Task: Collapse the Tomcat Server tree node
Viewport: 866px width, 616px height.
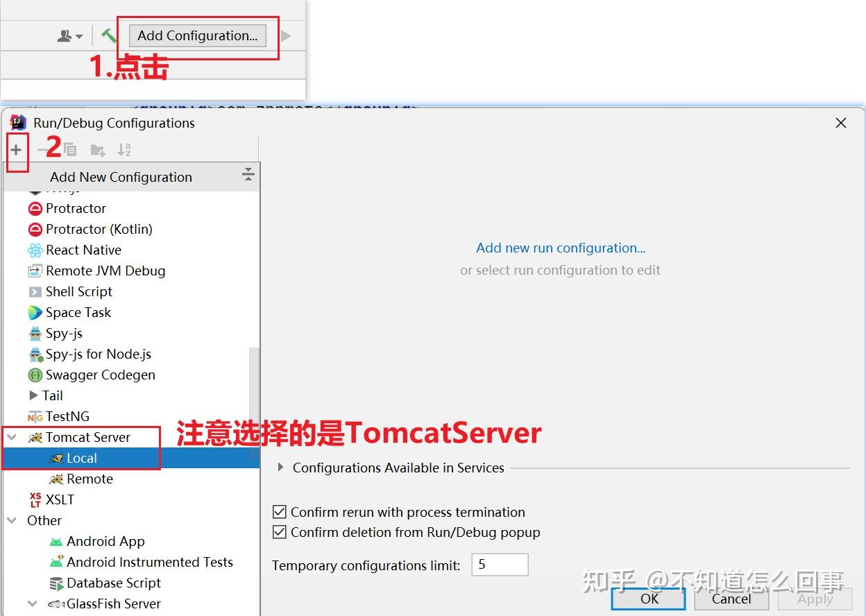Action: tap(11, 437)
